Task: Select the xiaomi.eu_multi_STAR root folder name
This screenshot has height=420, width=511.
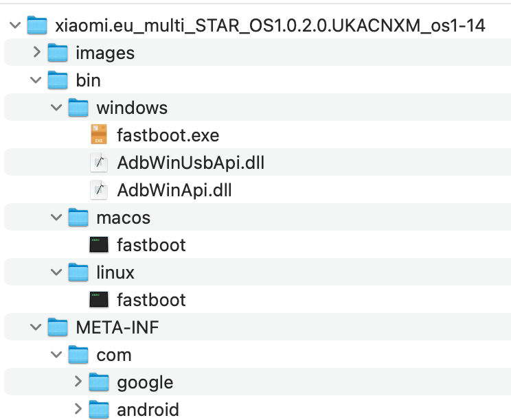Action: coord(269,26)
